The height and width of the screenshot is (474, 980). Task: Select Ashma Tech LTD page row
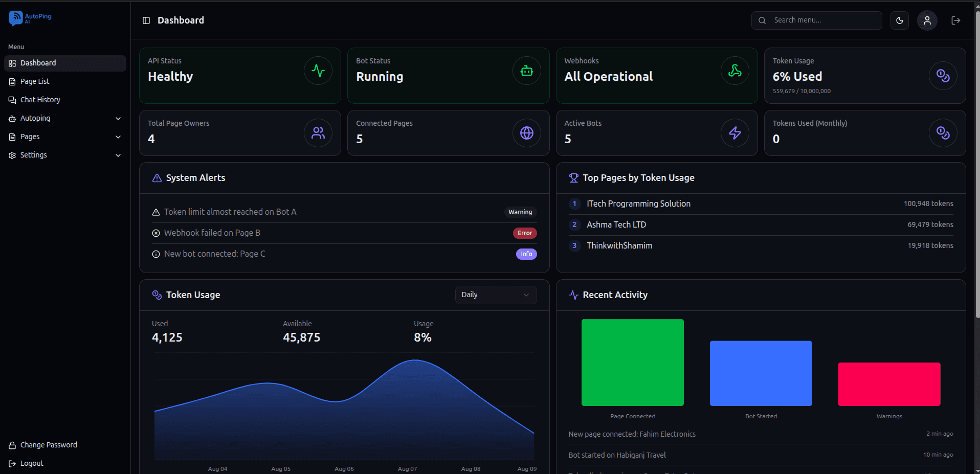point(761,224)
